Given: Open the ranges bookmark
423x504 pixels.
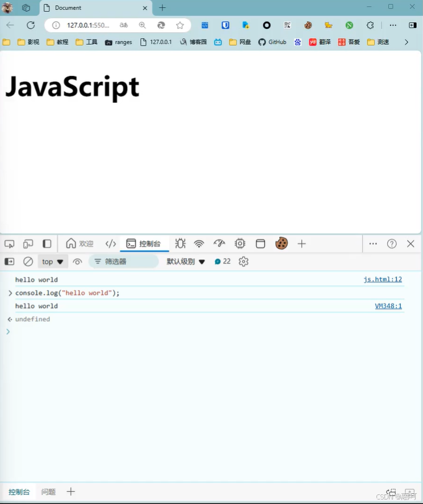Looking at the screenshot, I should coord(118,42).
